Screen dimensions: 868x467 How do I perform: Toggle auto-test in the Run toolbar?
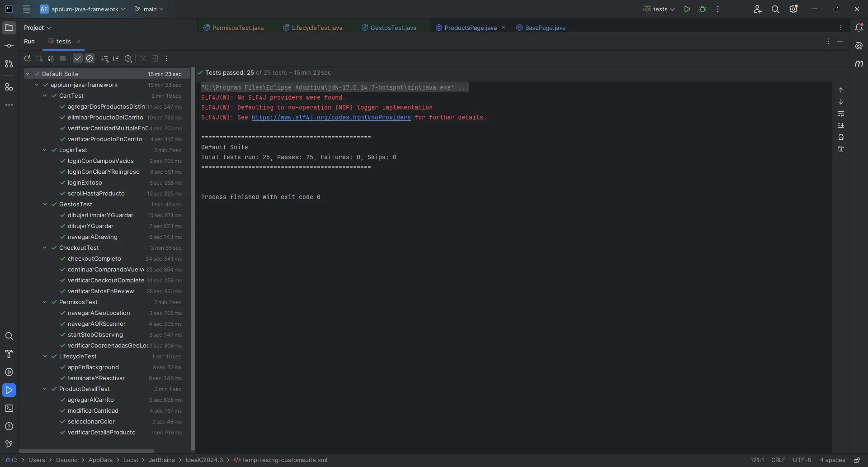51,59
